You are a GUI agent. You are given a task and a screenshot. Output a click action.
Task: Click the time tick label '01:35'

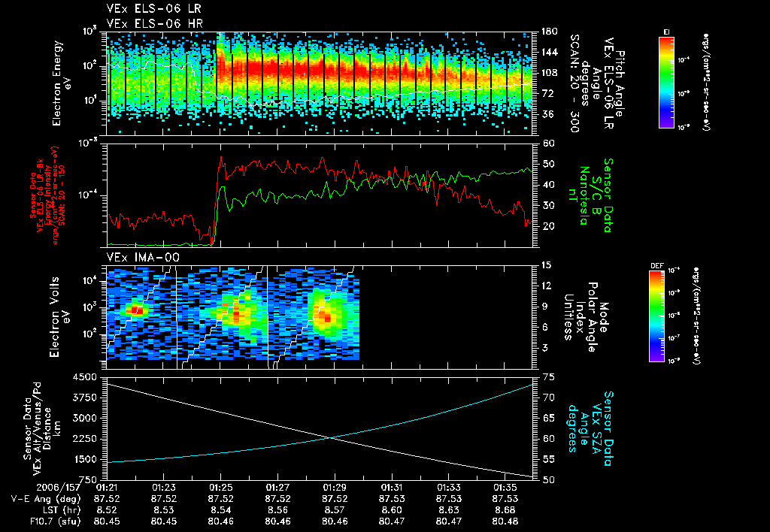pyautogui.click(x=505, y=488)
